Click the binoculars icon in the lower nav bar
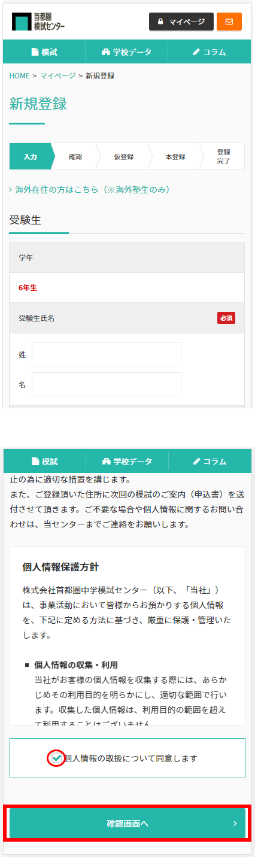 (107, 462)
